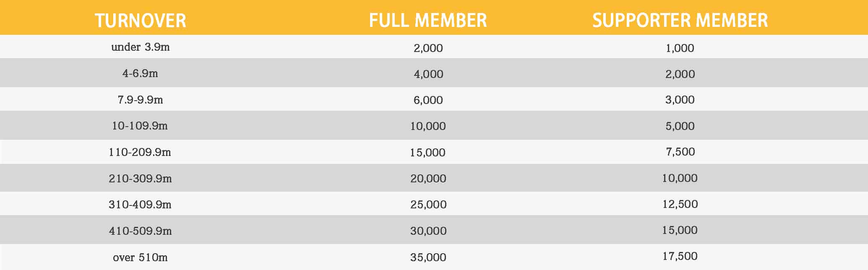Select the '10-109.9m' turnover cell
Screen dimensions: 868x270
pyautogui.click(x=140, y=126)
